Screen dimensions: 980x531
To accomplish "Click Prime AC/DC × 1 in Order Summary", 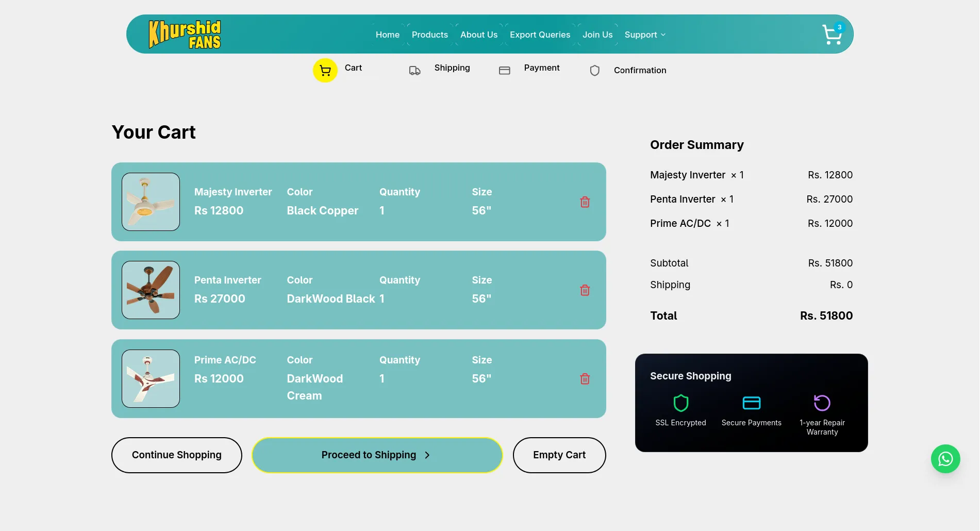I will [x=690, y=223].
